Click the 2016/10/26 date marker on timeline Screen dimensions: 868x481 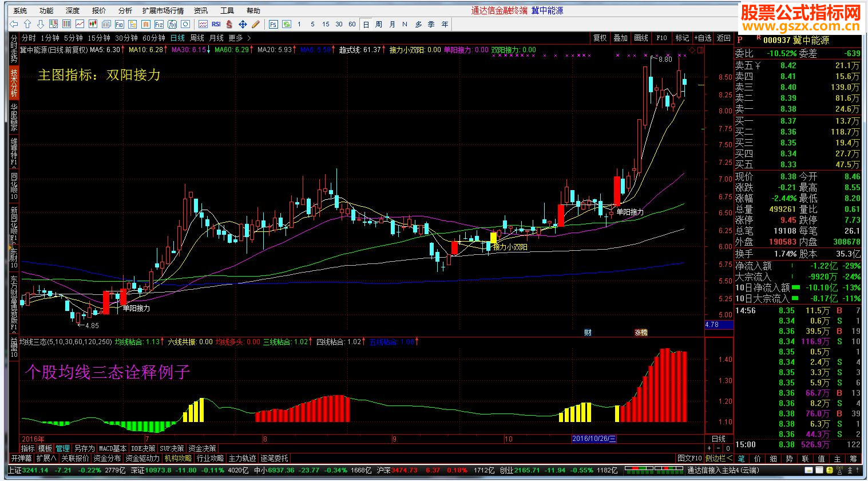(x=594, y=439)
